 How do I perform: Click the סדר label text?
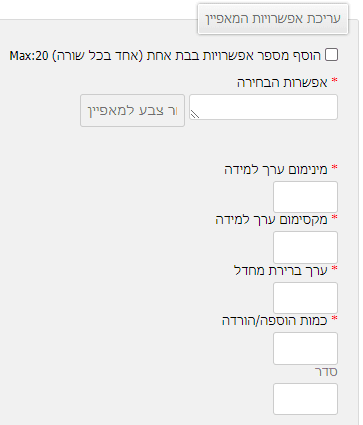click(326, 372)
